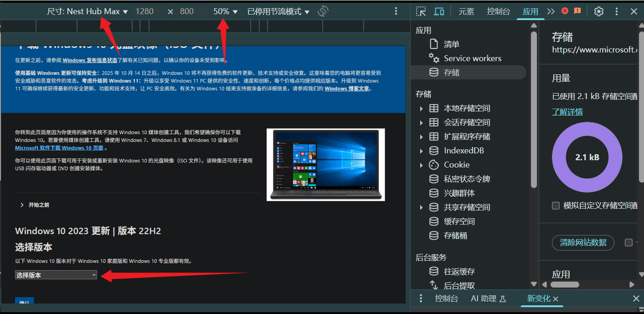Click sidebar scrollbar down arrow
The height and width of the screenshot is (314, 644).
coord(534,284)
